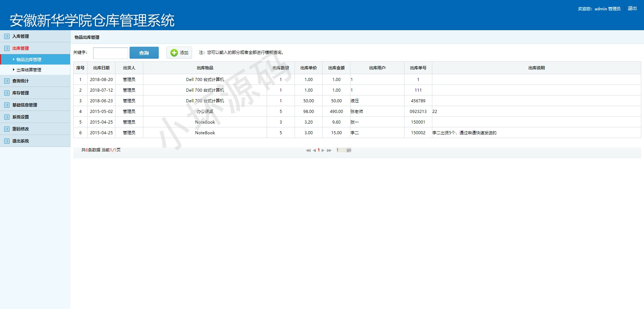
Task: Click order number 150001
Action: click(418, 122)
